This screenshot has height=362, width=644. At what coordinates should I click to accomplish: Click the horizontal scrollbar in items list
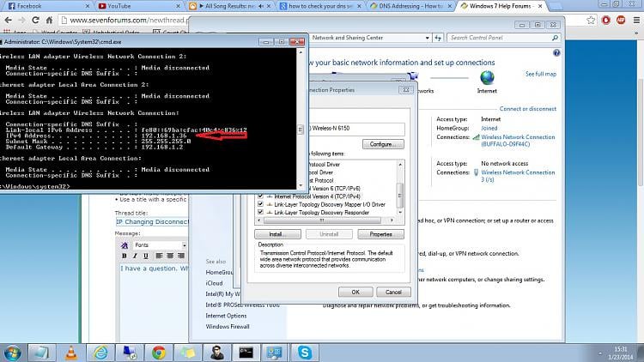(322, 220)
